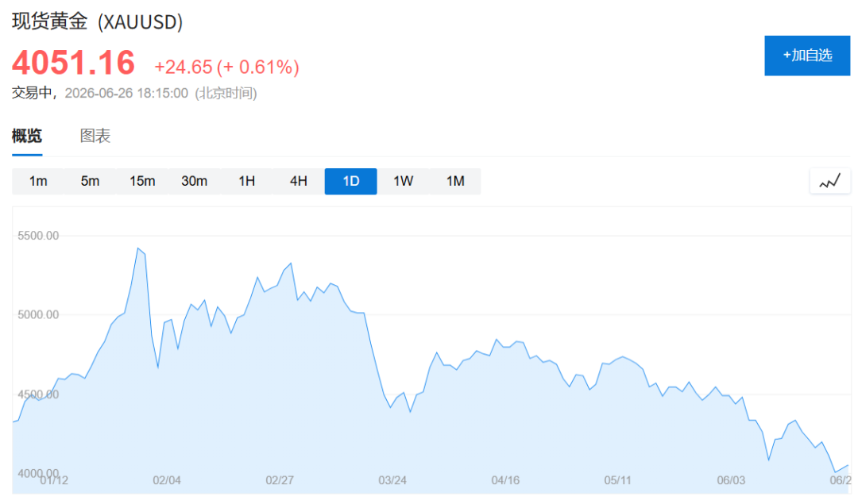The width and height of the screenshot is (858, 504).
Task: Choose the 1W weekly interval
Action: coord(404,181)
